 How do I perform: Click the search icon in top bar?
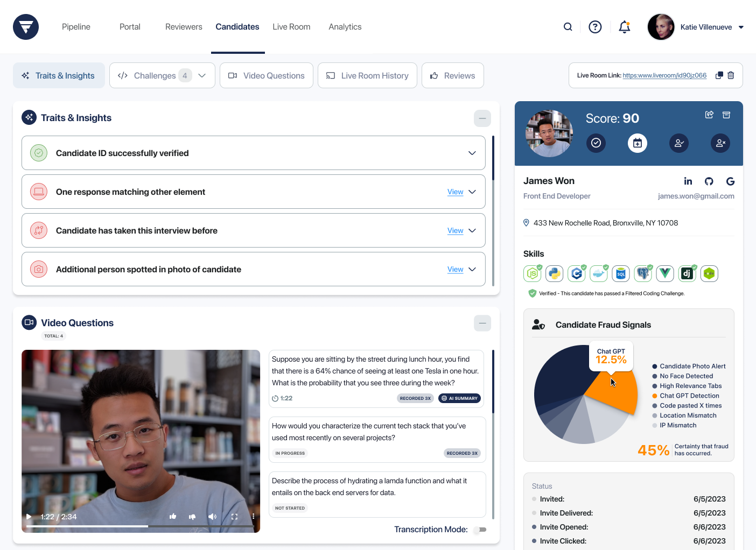point(568,27)
